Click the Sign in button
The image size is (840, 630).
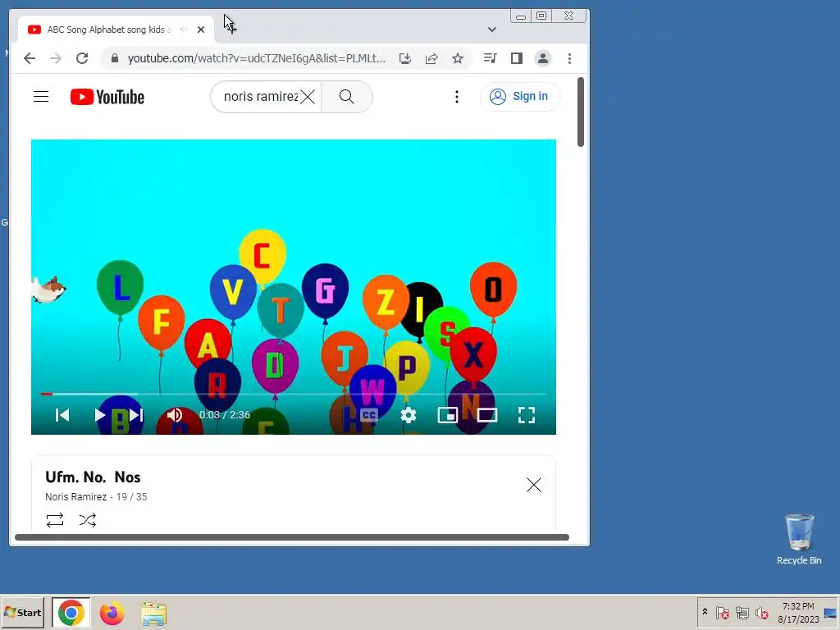pyautogui.click(x=519, y=97)
